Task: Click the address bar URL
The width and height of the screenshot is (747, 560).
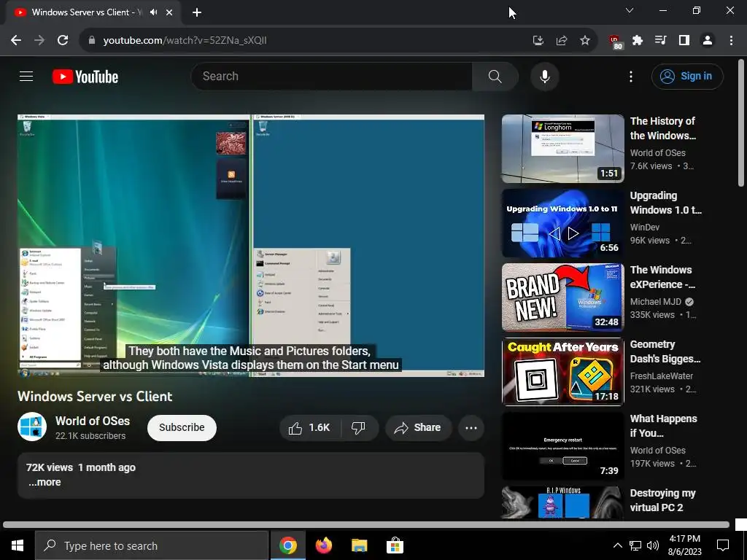Action: coord(185,41)
